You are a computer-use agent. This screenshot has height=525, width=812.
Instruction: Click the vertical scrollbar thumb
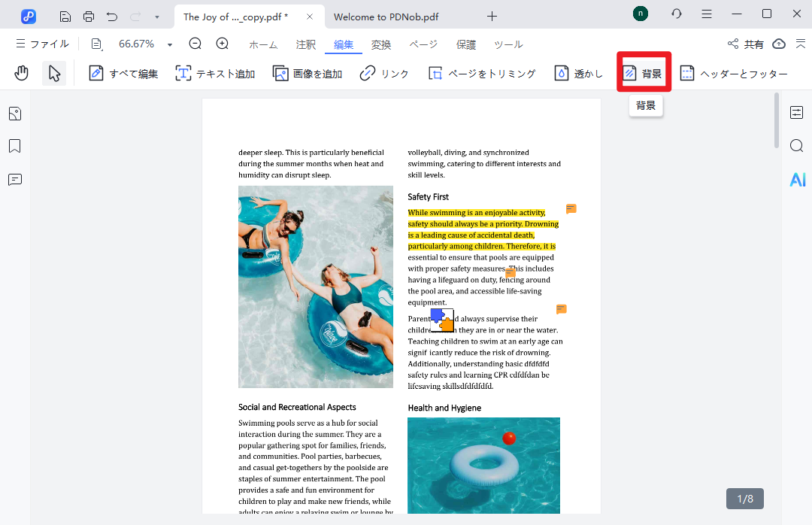(777, 120)
